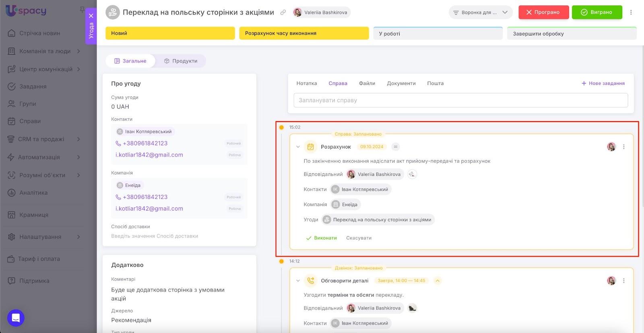The height and width of the screenshot is (333, 644).
Task: Mark the Розрахунок task as Виконати
Action: (x=321, y=238)
